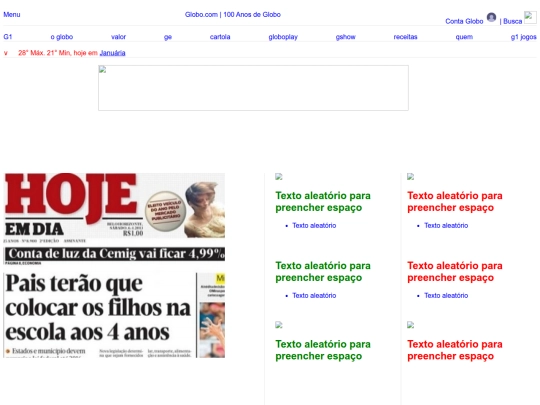This screenshot has height=405, width=540.
Task: Open bullet link under first red headline
Action: point(446,226)
